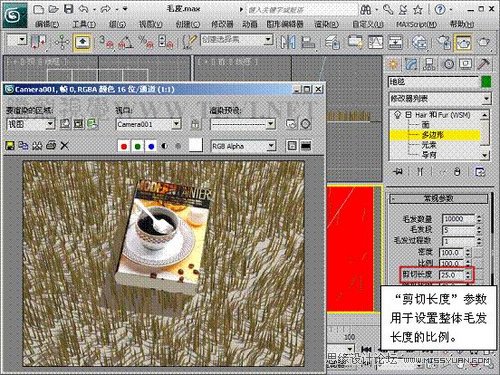This screenshot has height=375, width=500.
Task: Open the Display panel monitor icon
Action: tap(466, 64)
